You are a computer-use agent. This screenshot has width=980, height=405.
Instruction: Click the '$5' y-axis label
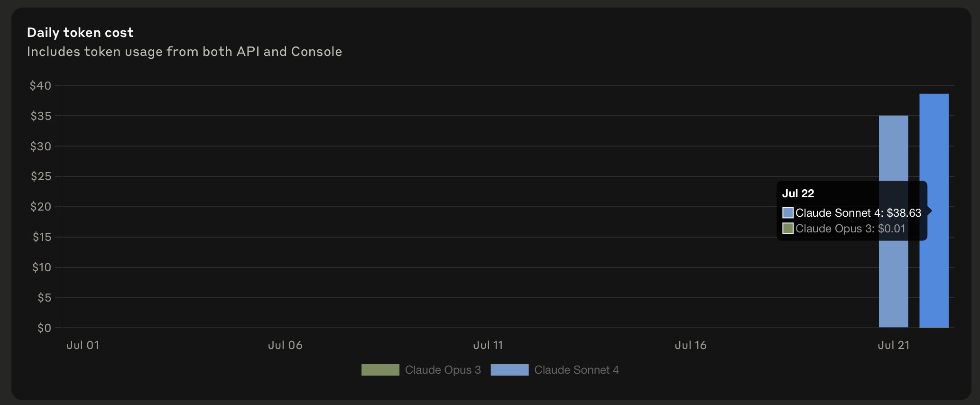pos(45,297)
